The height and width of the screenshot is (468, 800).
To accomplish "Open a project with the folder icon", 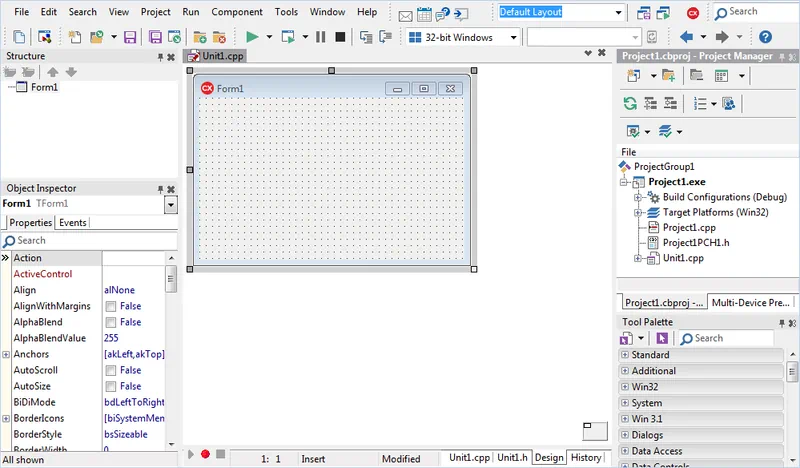I will point(96,37).
